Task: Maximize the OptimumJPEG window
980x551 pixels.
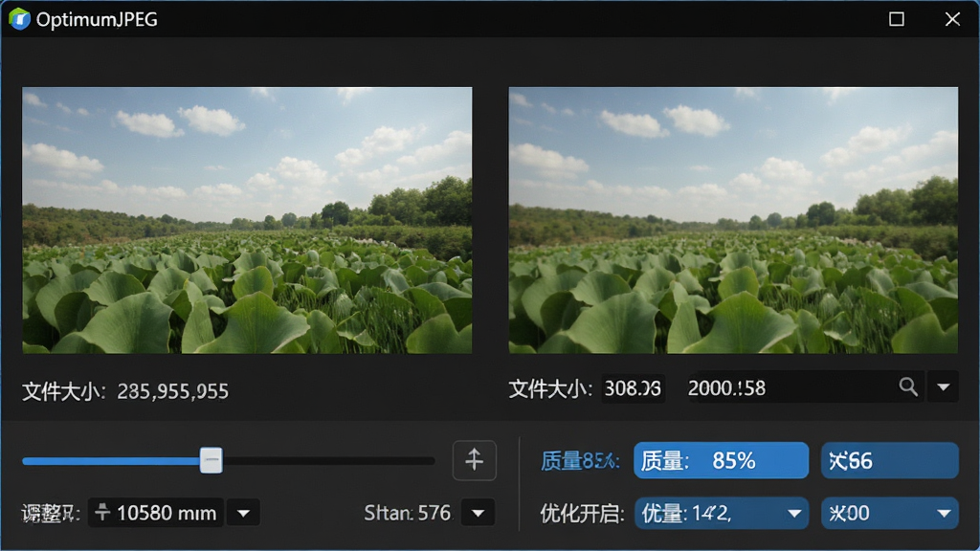Action: (x=896, y=19)
